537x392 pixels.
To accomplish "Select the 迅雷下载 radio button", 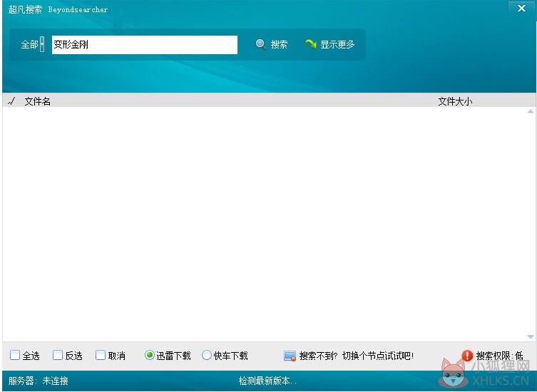I will pyautogui.click(x=150, y=355).
